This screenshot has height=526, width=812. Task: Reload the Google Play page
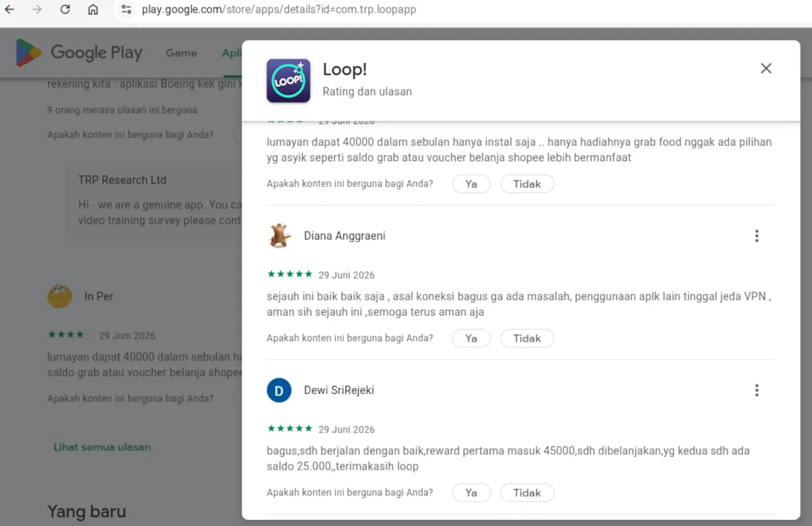[x=65, y=9]
